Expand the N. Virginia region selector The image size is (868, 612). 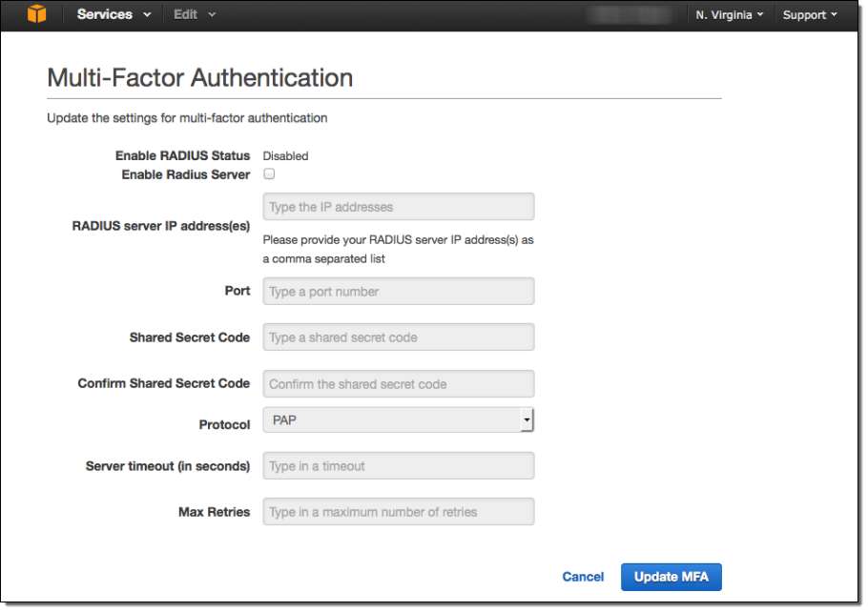click(x=729, y=15)
